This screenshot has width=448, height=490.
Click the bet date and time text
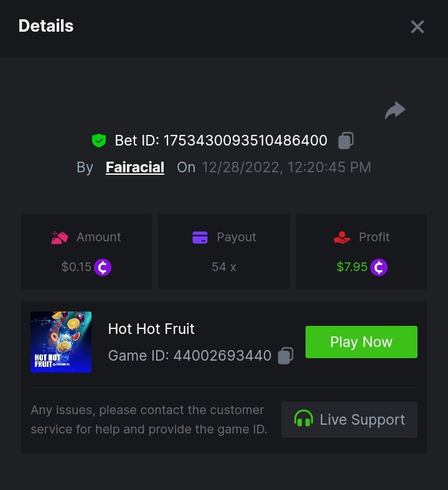[286, 167]
